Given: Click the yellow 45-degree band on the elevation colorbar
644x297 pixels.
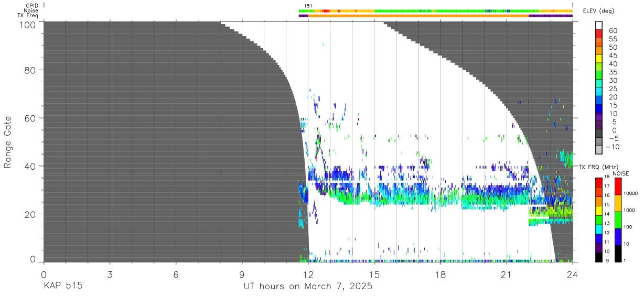Looking at the screenshot, I should click(x=599, y=59).
